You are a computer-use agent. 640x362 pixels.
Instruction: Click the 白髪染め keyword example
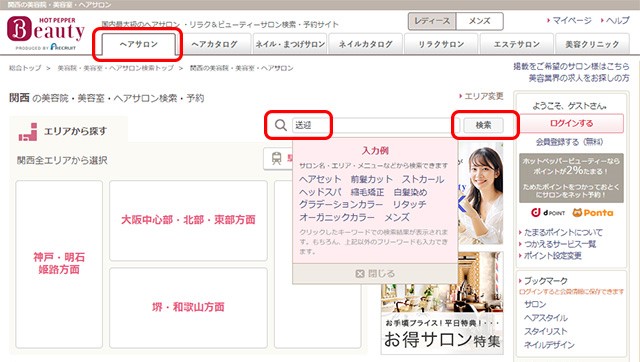410,192
